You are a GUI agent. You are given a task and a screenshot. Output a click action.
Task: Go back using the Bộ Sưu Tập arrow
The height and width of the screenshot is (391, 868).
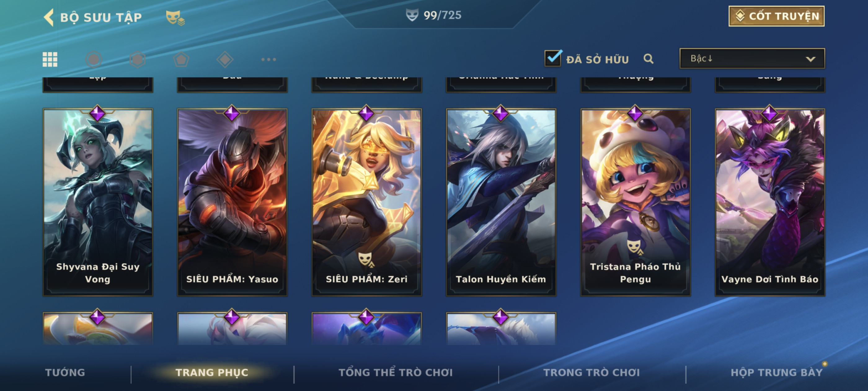point(49,17)
